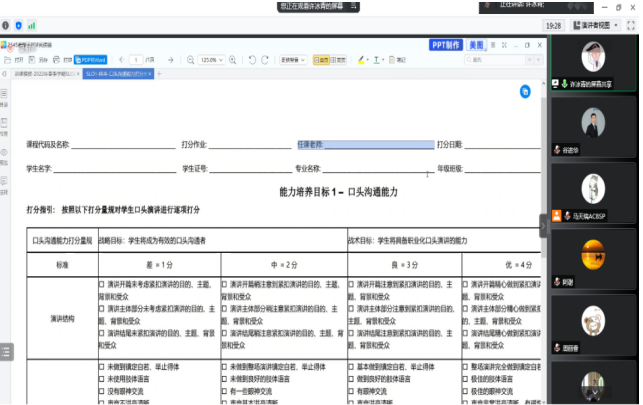
Task: Select the top participant sharing screen thumbnail
Action: [x=593, y=62]
